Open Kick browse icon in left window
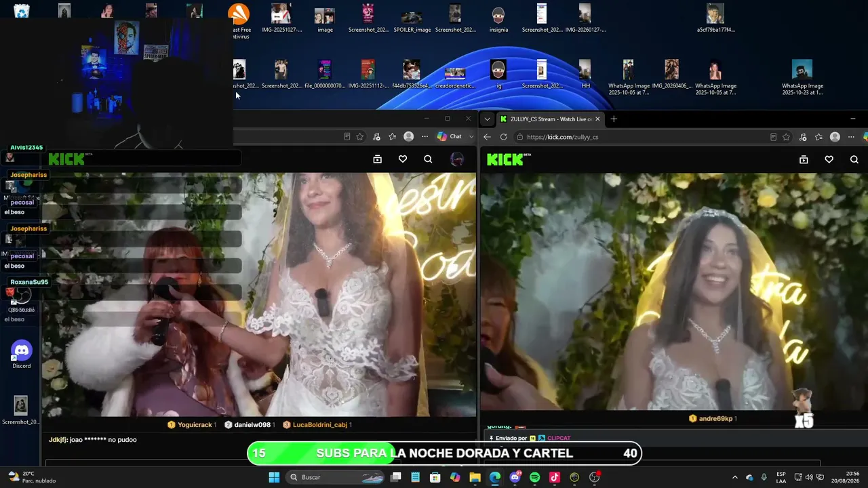868x488 pixels. [x=378, y=159]
